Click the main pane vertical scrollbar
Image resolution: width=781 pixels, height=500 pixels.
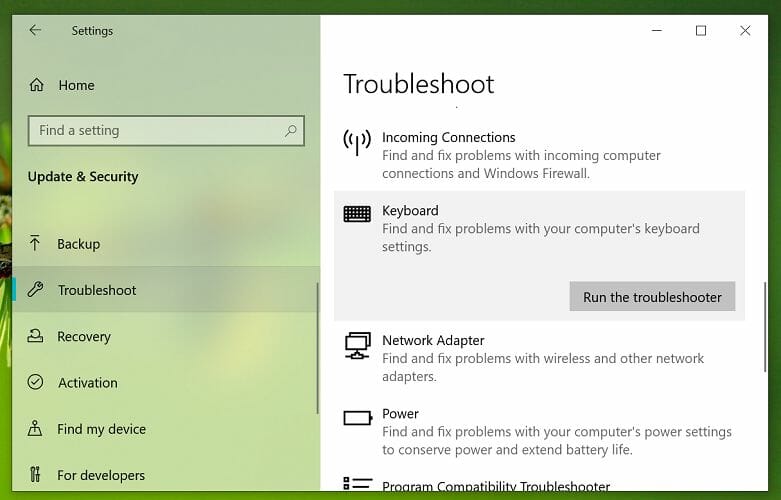pos(765,327)
